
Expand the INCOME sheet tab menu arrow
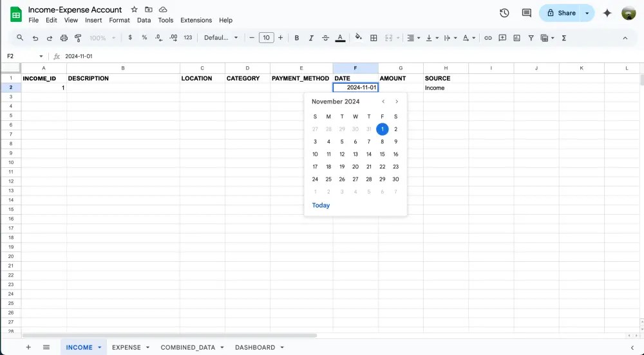click(x=100, y=347)
